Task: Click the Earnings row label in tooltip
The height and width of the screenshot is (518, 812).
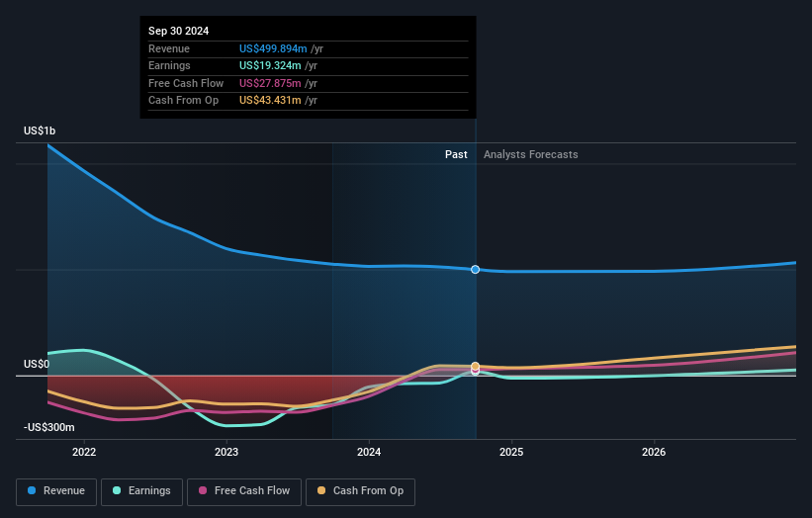Action: click(169, 65)
